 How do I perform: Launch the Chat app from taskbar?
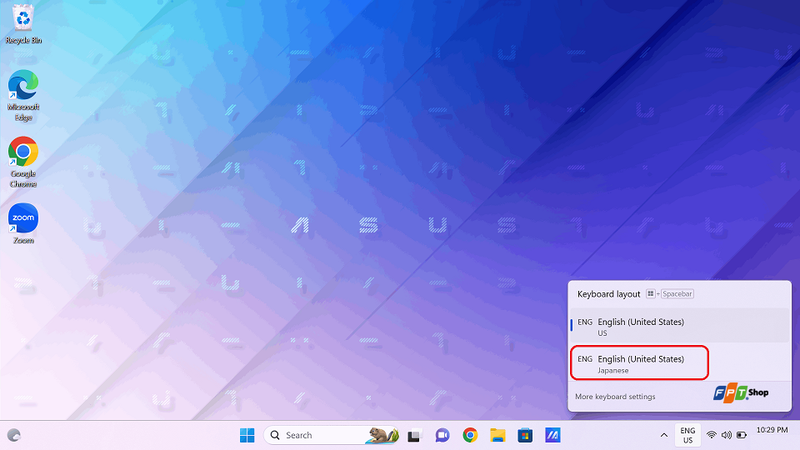coord(442,435)
